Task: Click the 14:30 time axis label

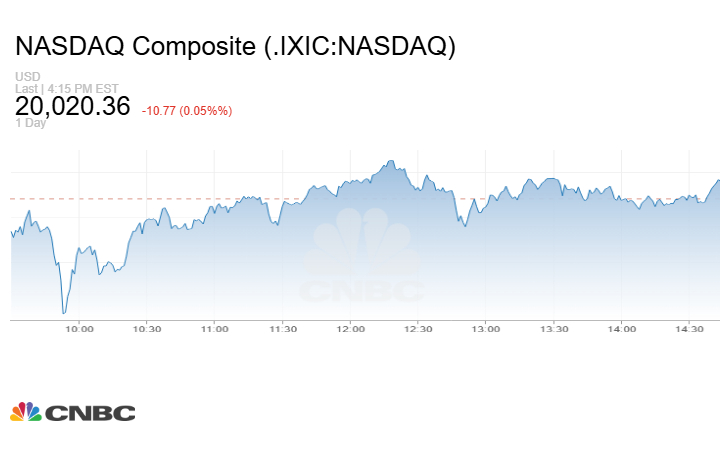Action: 690,329
